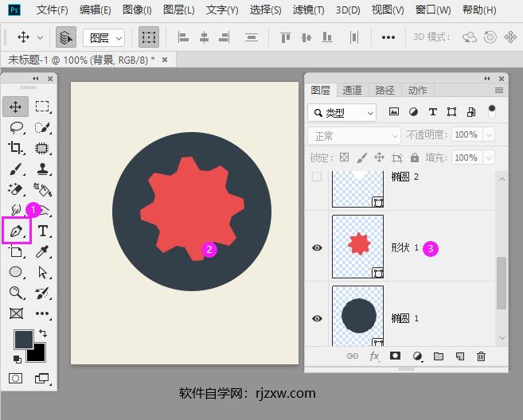The width and height of the screenshot is (523, 420).
Task: Pick the Eyedropper tool
Action: (x=42, y=251)
